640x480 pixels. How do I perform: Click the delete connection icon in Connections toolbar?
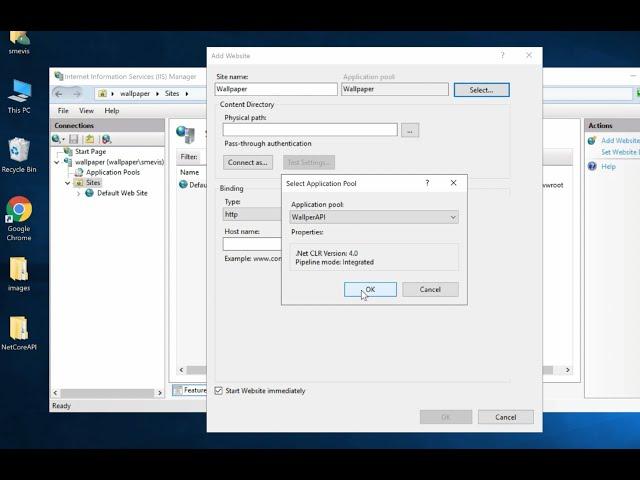point(106,139)
